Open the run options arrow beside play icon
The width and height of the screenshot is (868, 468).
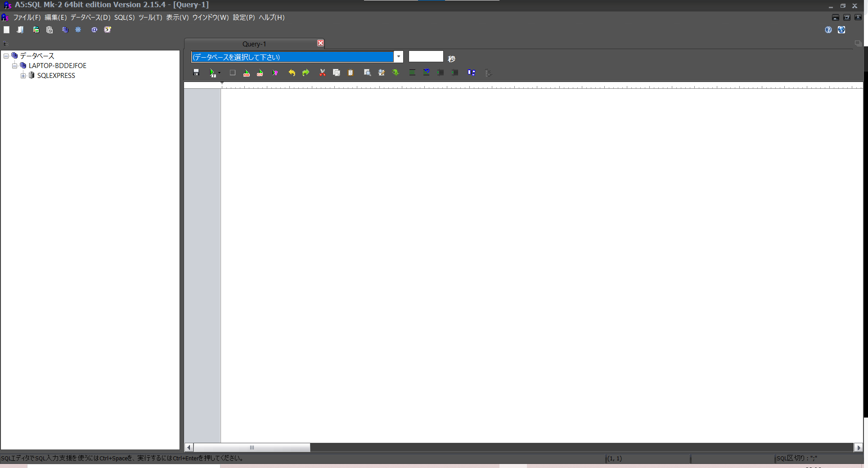click(219, 73)
